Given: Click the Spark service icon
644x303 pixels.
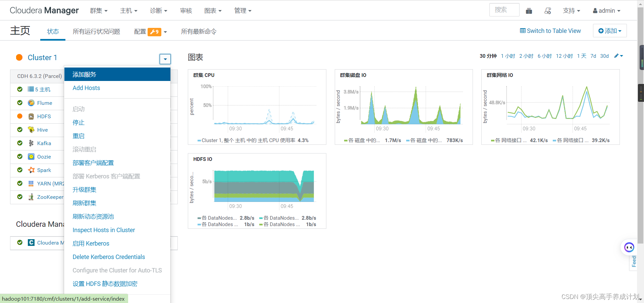Looking at the screenshot, I should [x=31, y=170].
